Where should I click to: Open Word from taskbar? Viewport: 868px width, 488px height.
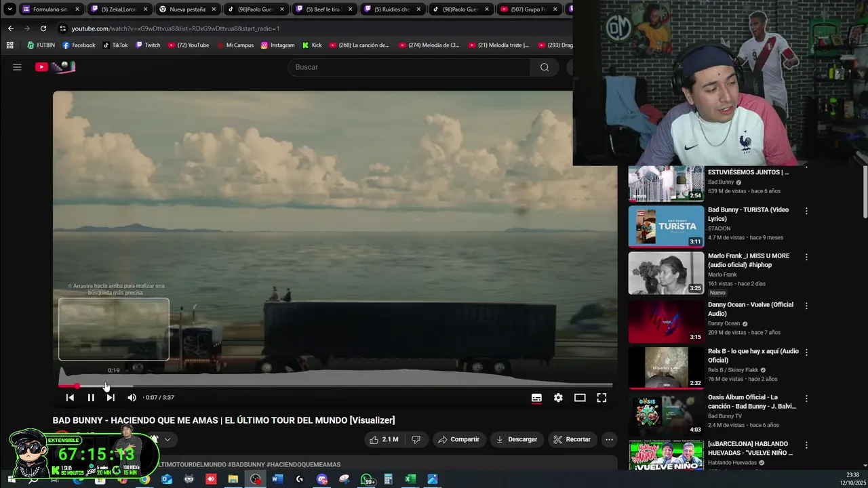click(x=277, y=479)
